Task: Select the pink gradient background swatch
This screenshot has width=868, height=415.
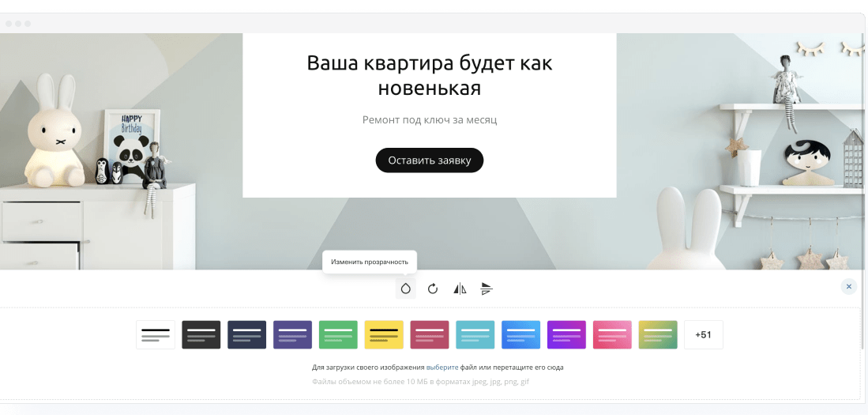Action: [x=612, y=334]
